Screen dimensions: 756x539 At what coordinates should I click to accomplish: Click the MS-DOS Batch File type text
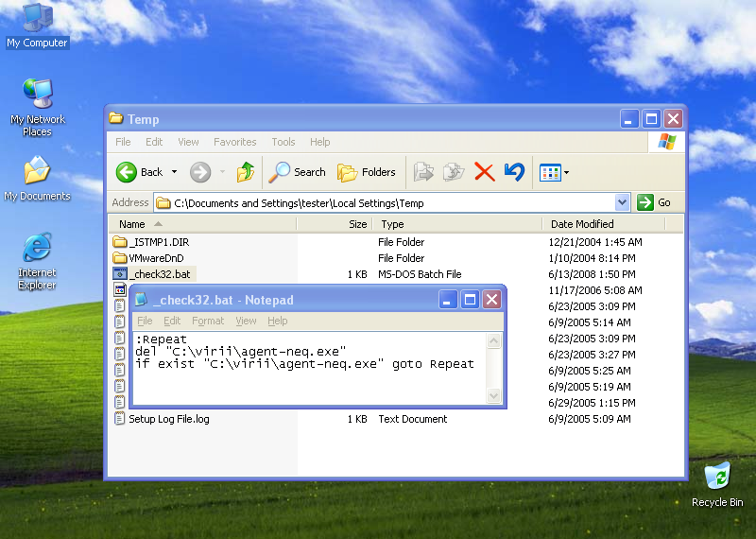point(420,274)
